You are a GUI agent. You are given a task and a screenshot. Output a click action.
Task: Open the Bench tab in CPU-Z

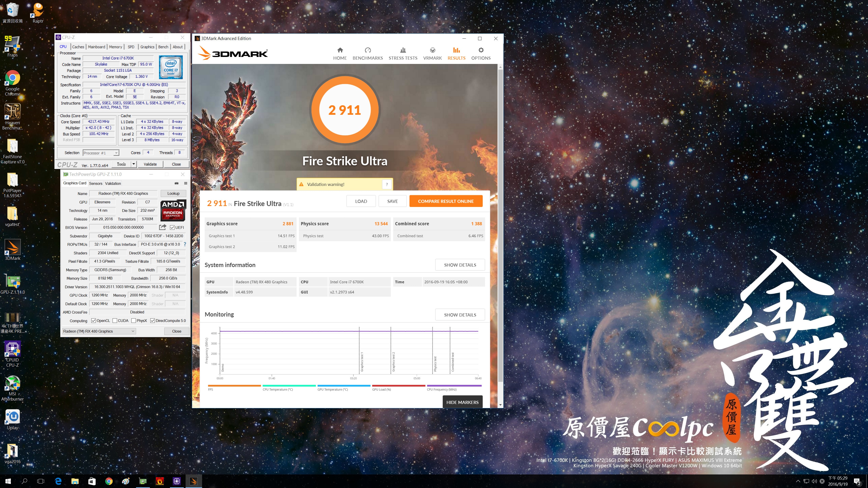click(163, 47)
